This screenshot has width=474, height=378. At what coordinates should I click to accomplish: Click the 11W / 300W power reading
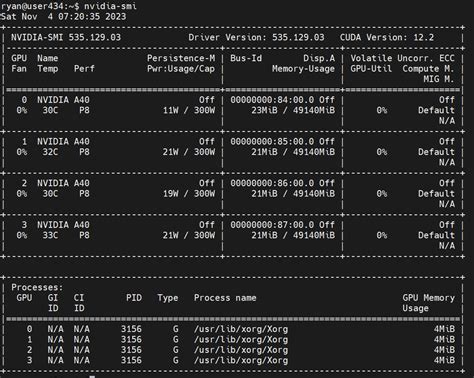[x=189, y=110]
